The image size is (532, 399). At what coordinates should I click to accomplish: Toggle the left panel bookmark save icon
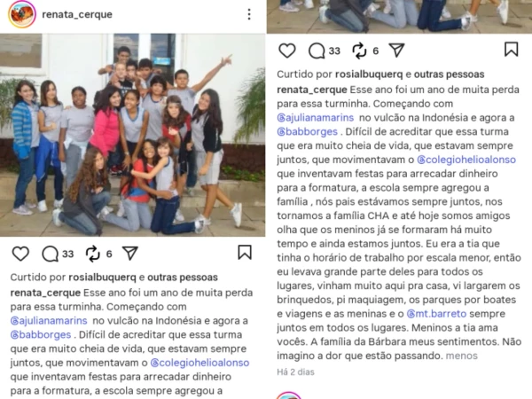click(x=245, y=252)
